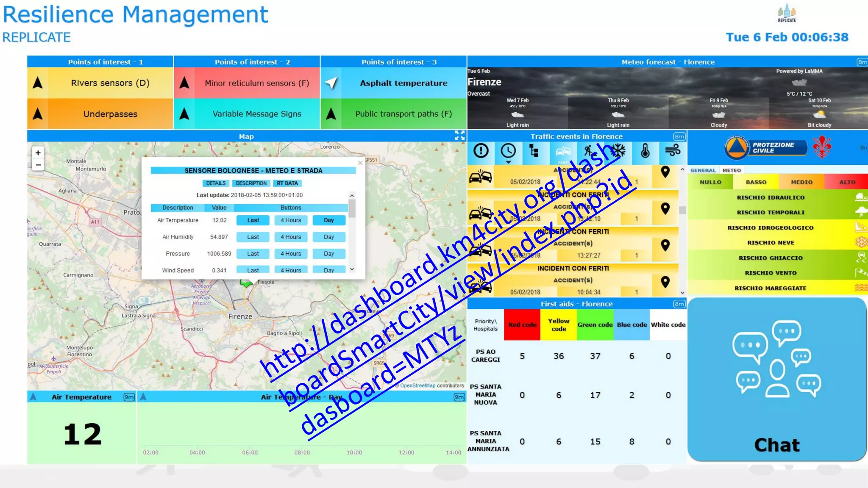
Task: Select the thermometer icon in traffic events
Action: pos(645,151)
